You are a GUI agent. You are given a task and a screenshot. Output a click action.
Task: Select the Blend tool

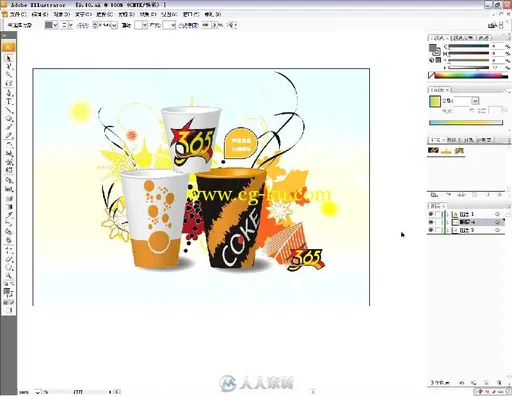[9, 224]
